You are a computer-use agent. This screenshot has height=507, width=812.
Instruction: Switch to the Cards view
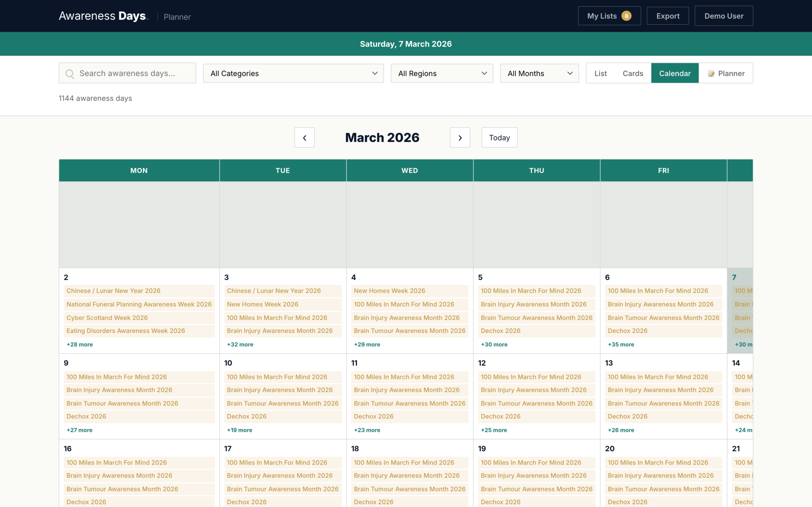633,73
